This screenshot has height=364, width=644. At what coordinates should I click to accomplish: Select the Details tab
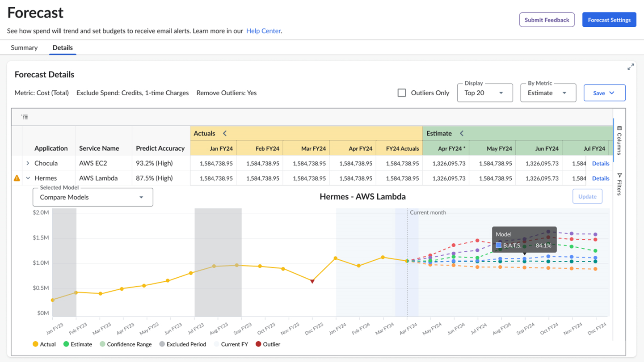[63, 47]
